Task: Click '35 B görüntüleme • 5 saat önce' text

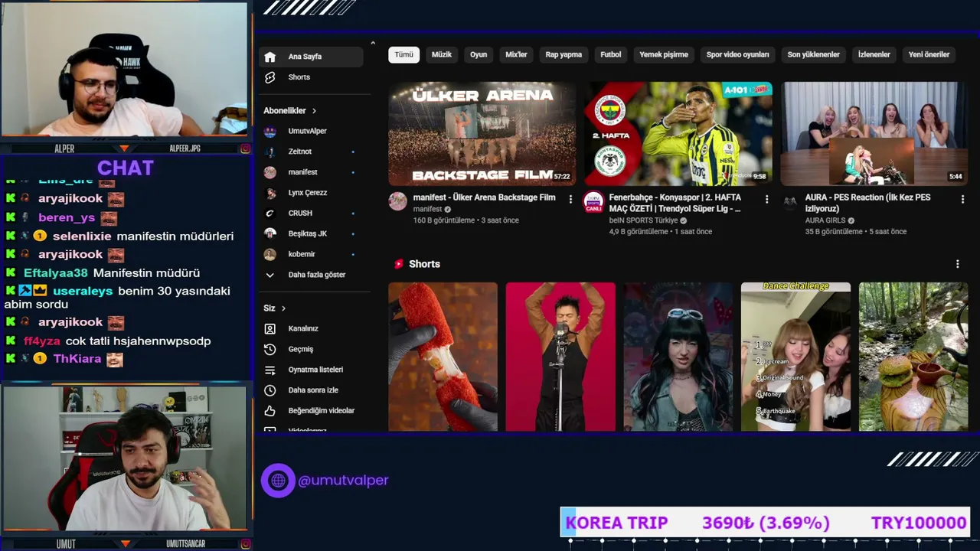Action: pos(856,232)
